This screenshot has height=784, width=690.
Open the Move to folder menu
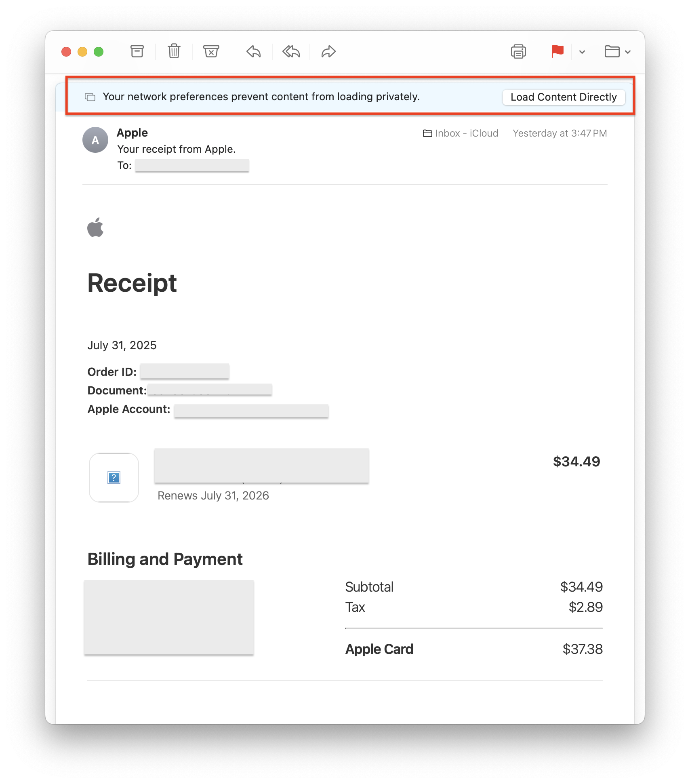pos(617,52)
